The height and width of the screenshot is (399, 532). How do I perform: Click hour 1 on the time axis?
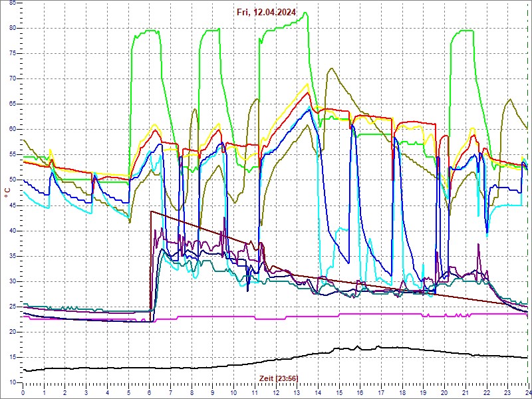[x=44, y=392]
